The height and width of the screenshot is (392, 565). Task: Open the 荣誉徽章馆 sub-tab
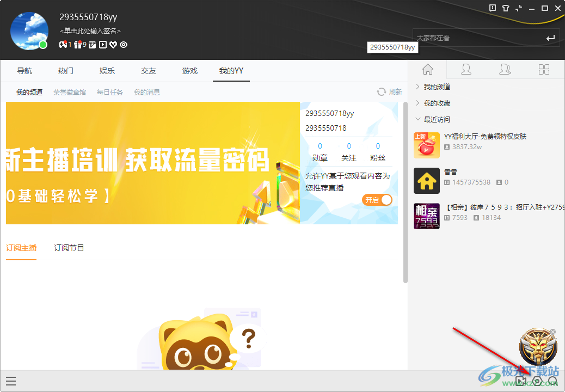pos(70,92)
